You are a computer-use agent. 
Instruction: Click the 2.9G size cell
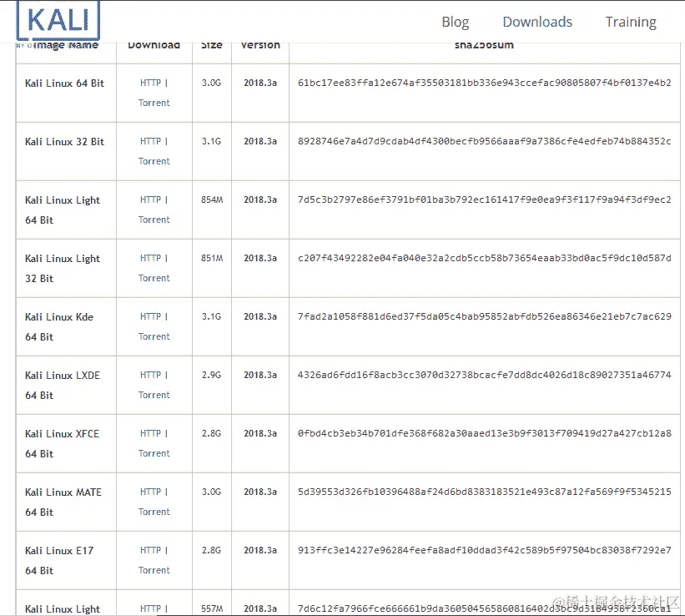211,375
